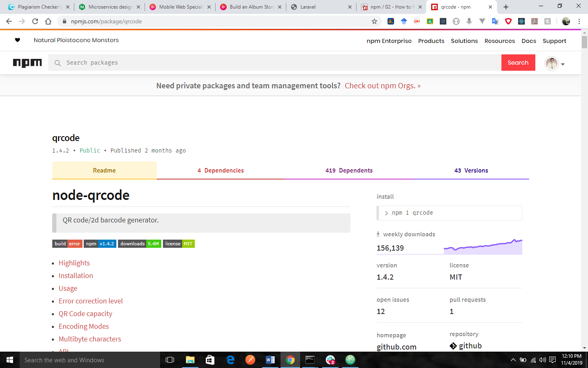Open the Google Scholar extension icon

point(404,21)
